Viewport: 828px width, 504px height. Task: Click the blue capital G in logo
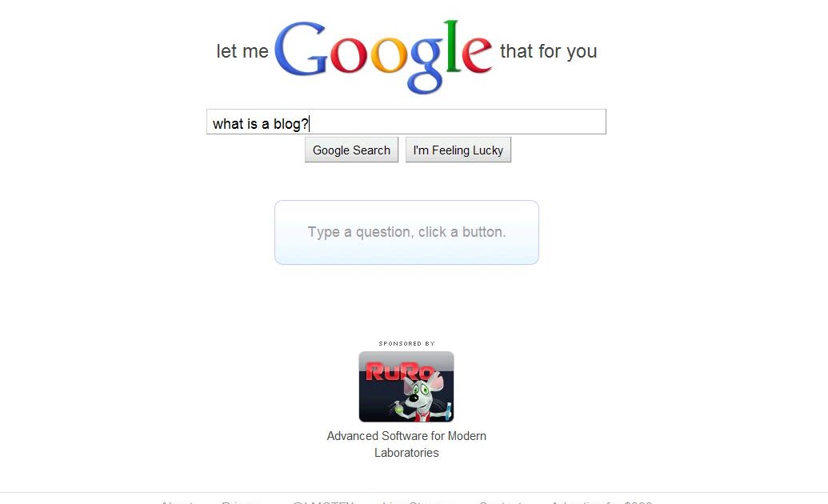point(301,49)
